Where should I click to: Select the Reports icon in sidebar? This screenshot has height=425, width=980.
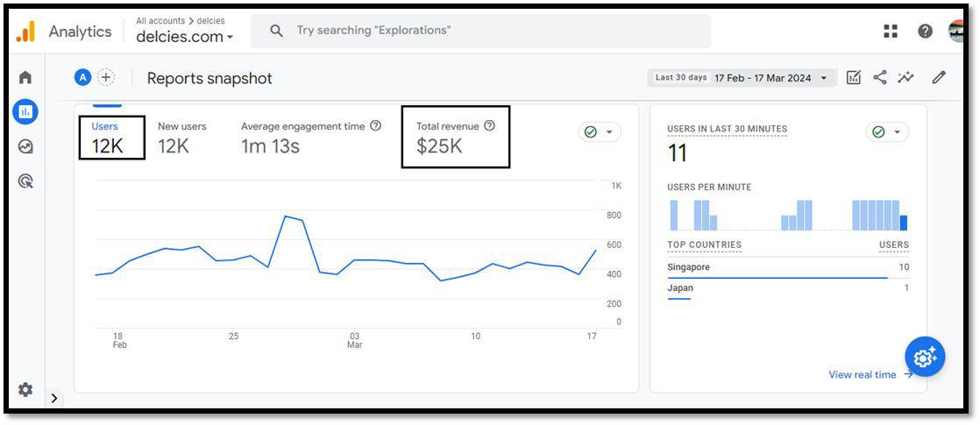coord(25,112)
